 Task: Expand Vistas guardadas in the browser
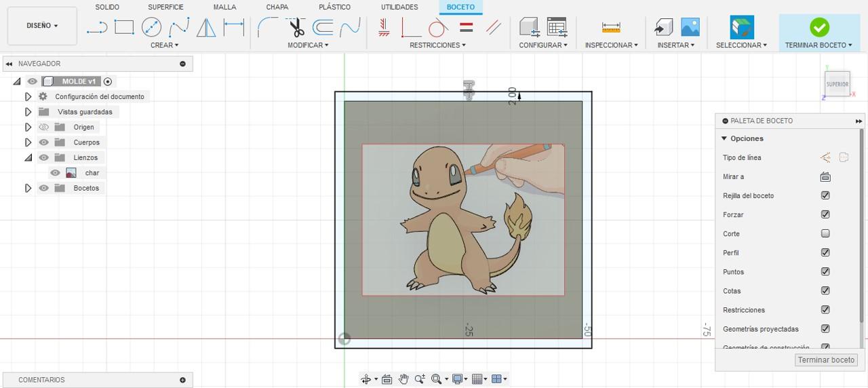(x=28, y=112)
